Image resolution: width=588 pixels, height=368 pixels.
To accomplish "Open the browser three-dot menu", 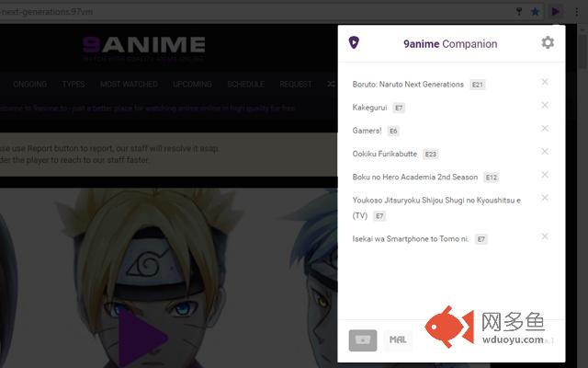I will [x=576, y=12].
